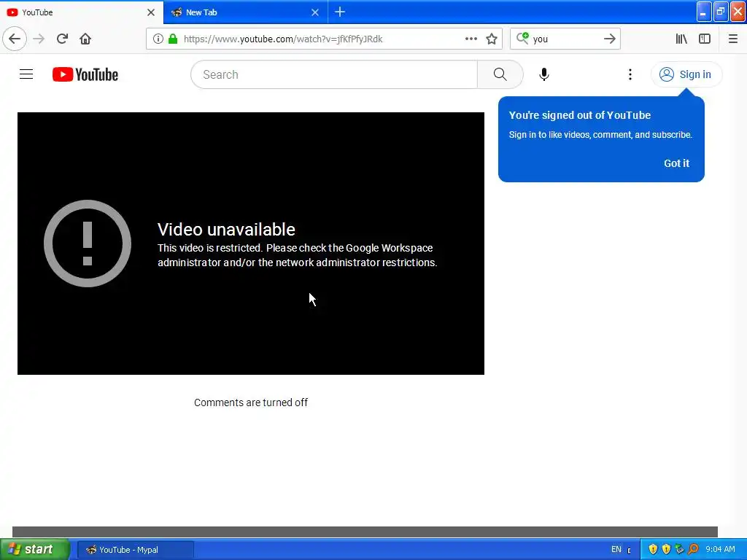The image size is (747, 560).
Task: Click the search engine magnifier icon
Action: (x=522, y=39)
